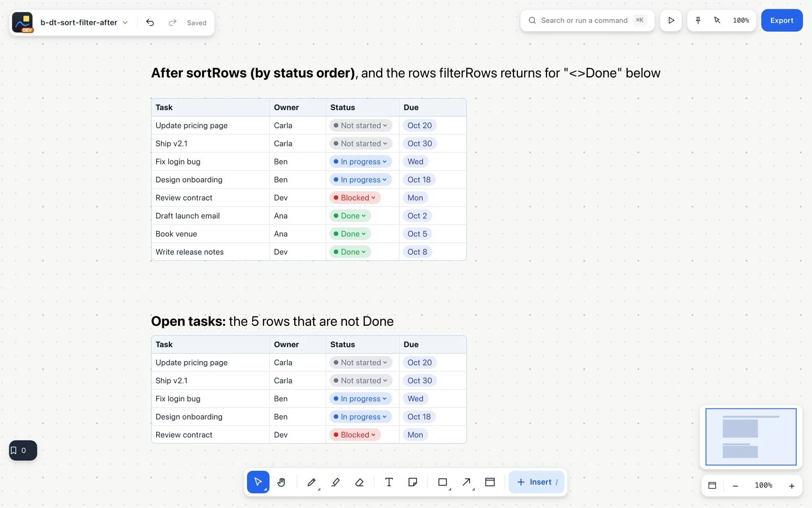Click the Export button
The height and width of the screenshot is (508, 812).
[782, 21]
